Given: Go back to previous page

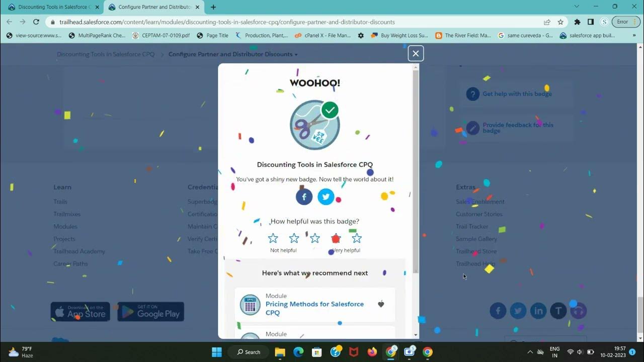Looking at the screenshot, I should [9, 22].
